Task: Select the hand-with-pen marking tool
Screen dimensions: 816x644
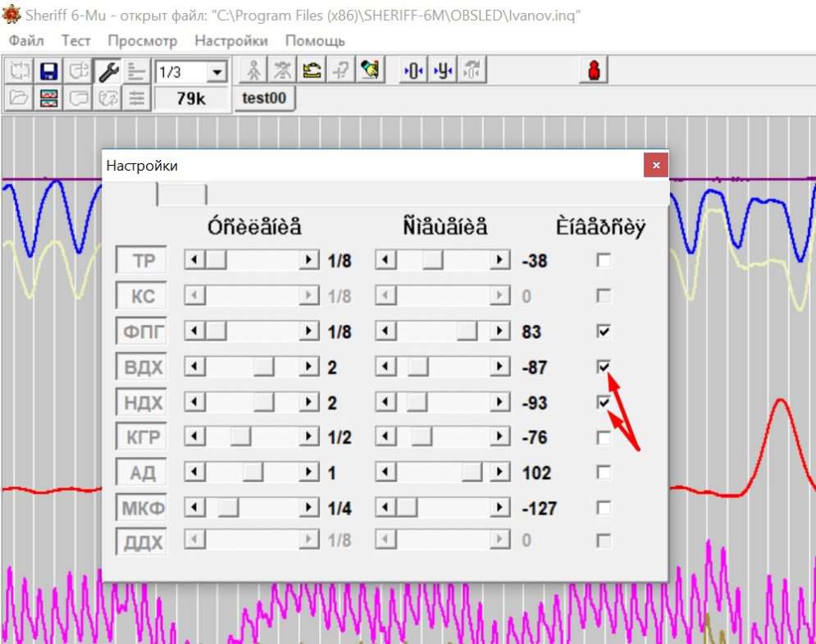Action: tap(369, 69)
